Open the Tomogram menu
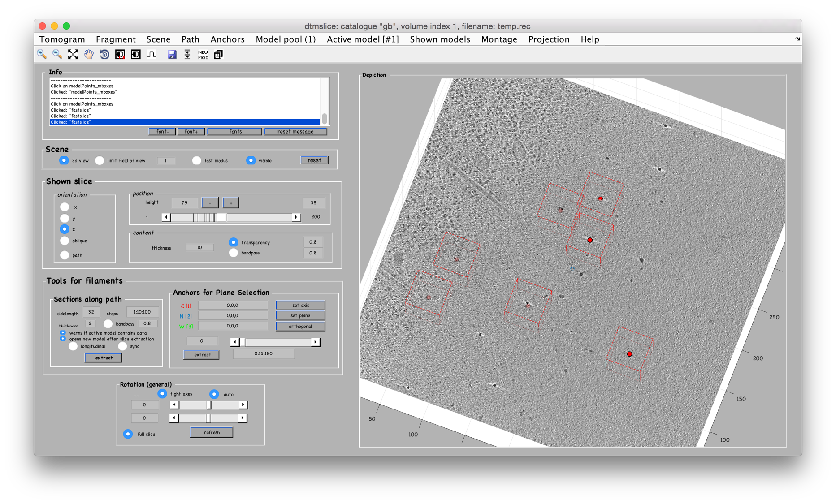The height and width of the screenshot is (504, 836). (x=62, y=39)
